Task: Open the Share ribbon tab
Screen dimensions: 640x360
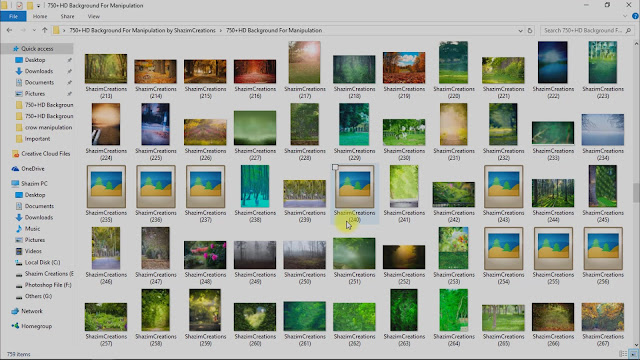Action: tap(67, 16)
